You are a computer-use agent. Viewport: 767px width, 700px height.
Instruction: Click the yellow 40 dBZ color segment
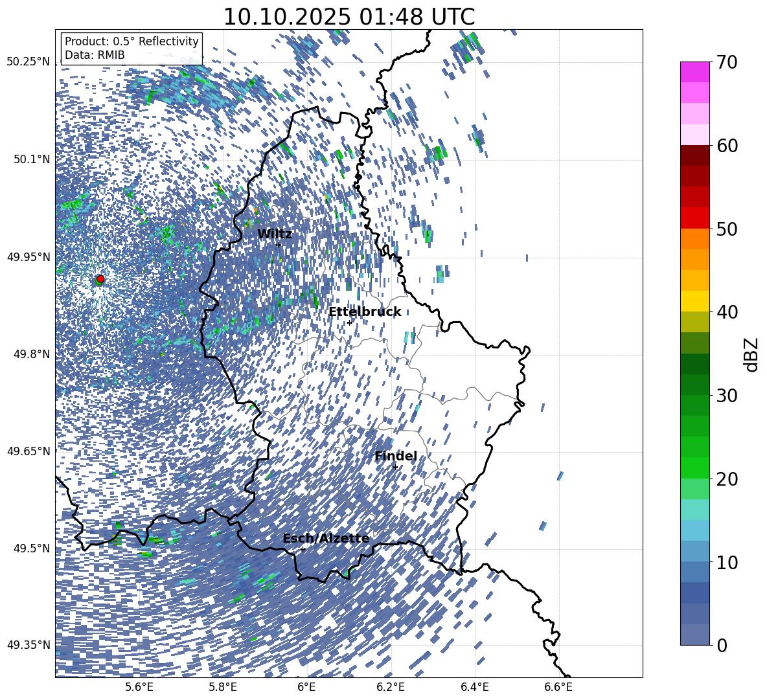(x=694, y=301)
